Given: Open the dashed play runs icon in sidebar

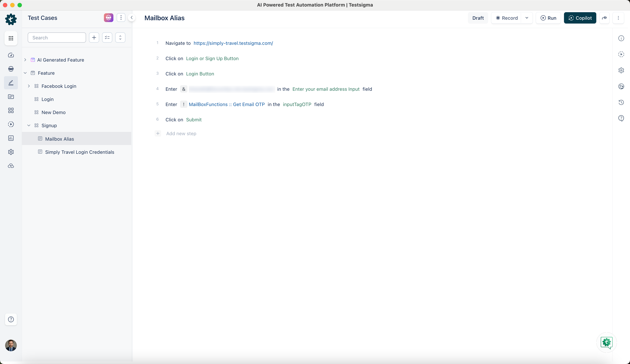Looking at the screenshot, I should 11,124.
